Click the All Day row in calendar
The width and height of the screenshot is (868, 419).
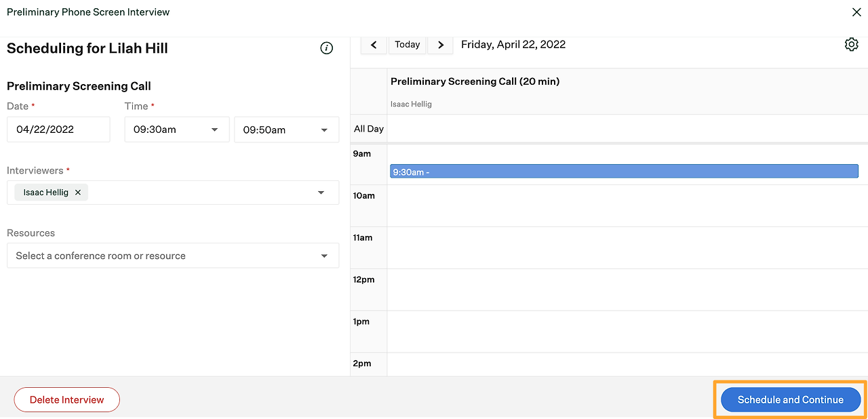tap(624, 129)
